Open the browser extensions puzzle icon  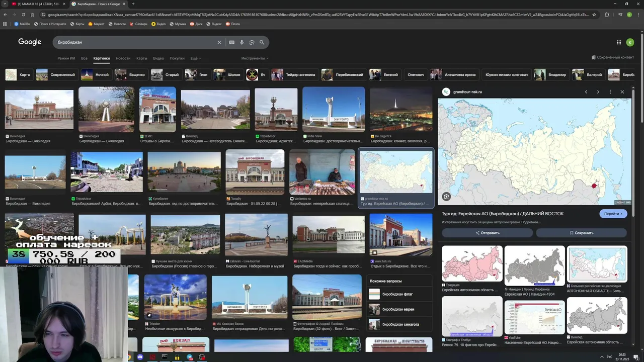pos(607,15)
